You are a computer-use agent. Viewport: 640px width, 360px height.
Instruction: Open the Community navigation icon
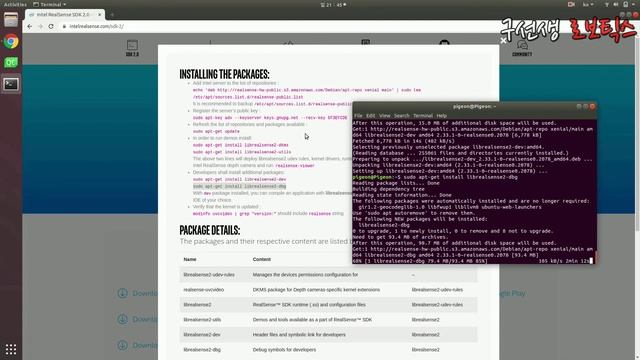[522, 48]
